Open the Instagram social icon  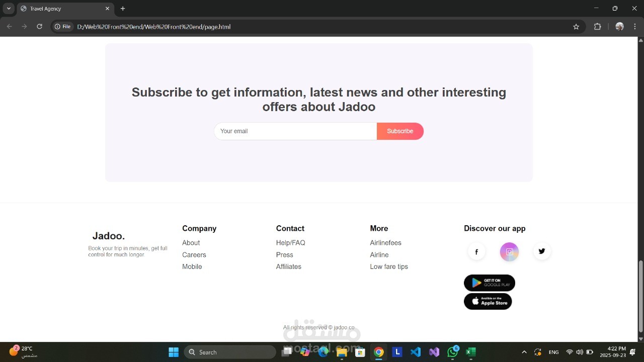pos(509,252)
